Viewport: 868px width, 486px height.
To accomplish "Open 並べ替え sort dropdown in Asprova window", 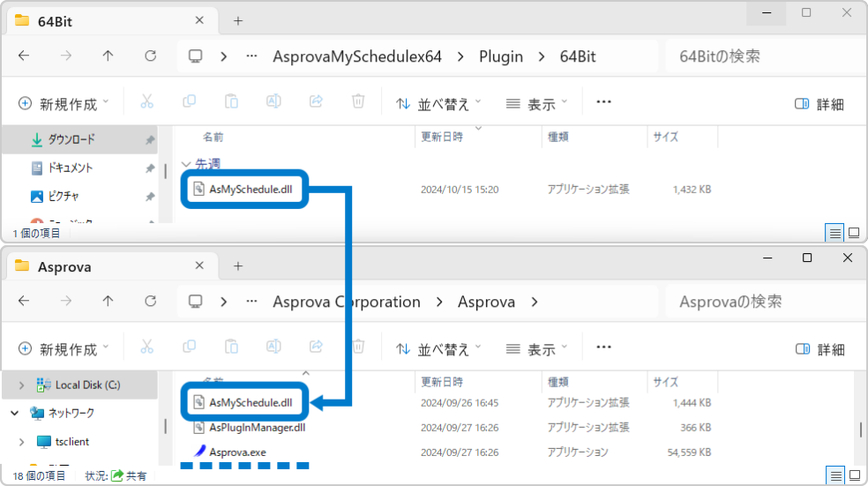I will pos(438,348).
